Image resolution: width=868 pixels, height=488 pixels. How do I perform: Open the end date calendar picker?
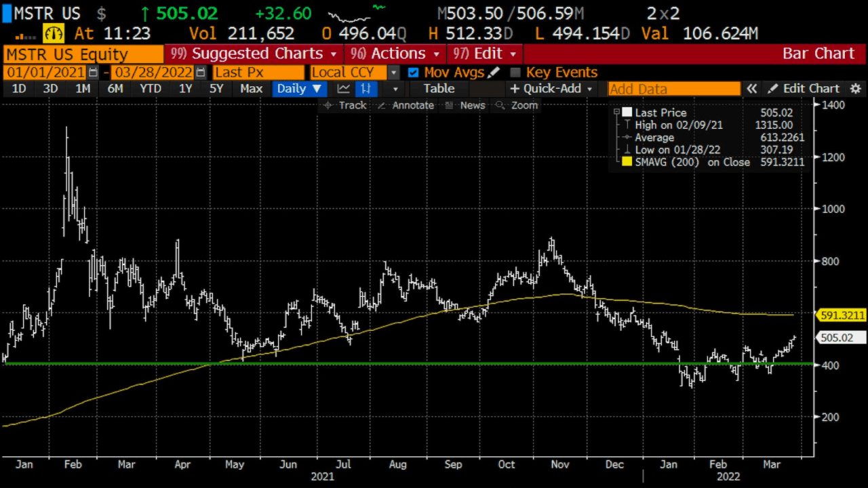pos(201,73)
